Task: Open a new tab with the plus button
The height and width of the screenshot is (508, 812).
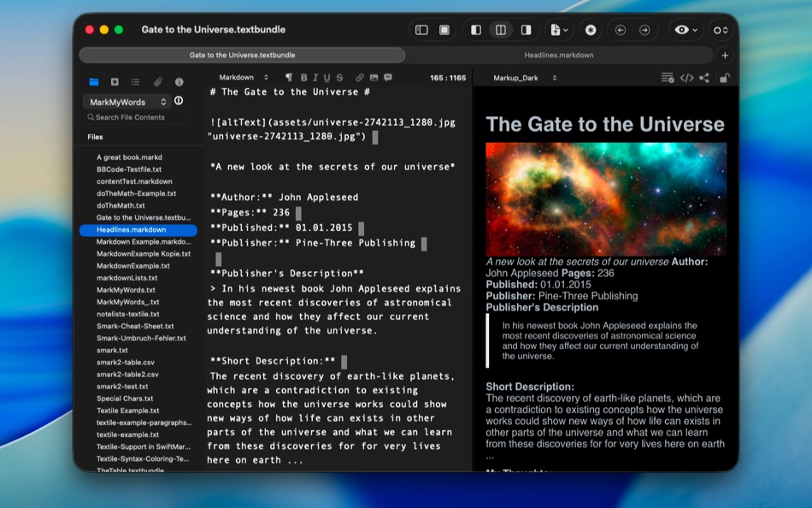Action: tap(725, 54)
